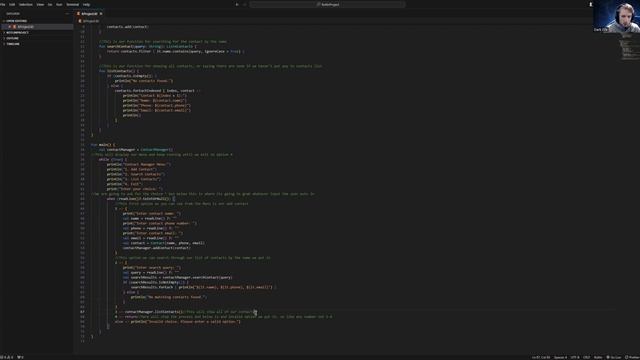Open the Explorer panel more actions menu

[67, 13]
